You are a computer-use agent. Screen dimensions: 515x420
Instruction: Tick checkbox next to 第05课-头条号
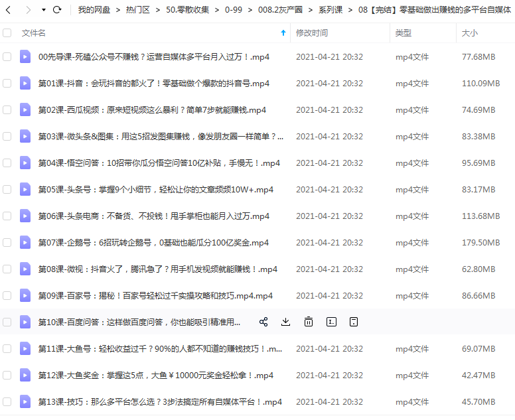[x=7, y=190]
